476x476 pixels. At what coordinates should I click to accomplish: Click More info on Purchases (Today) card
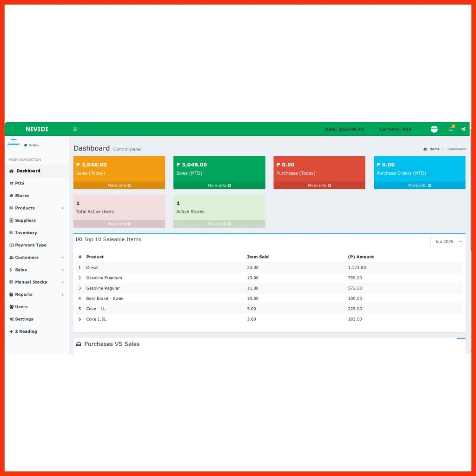click(319, 185)
